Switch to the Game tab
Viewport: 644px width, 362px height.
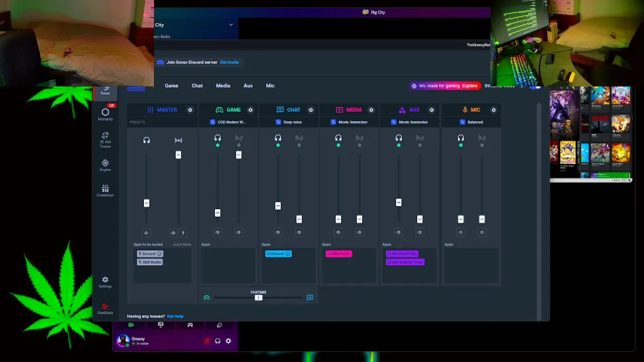172,86
